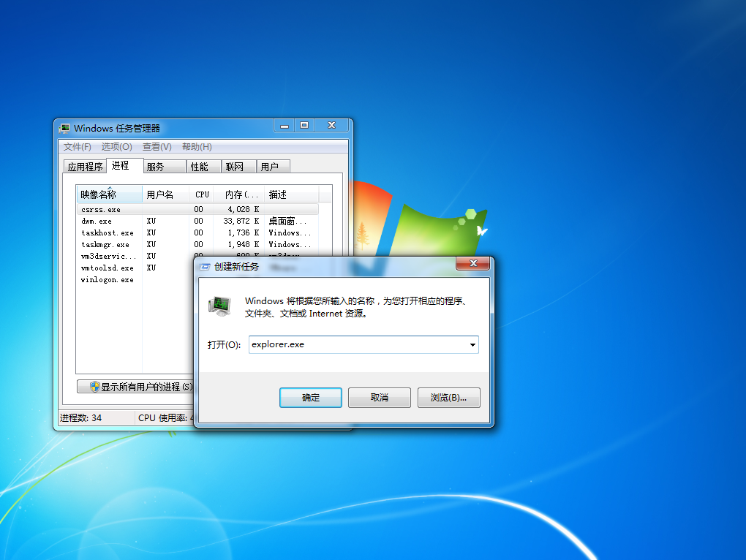Viewport: 746px width, 560px height.
Task: Select the taskmgr.exe process row
Action: (x=197, y=244)
